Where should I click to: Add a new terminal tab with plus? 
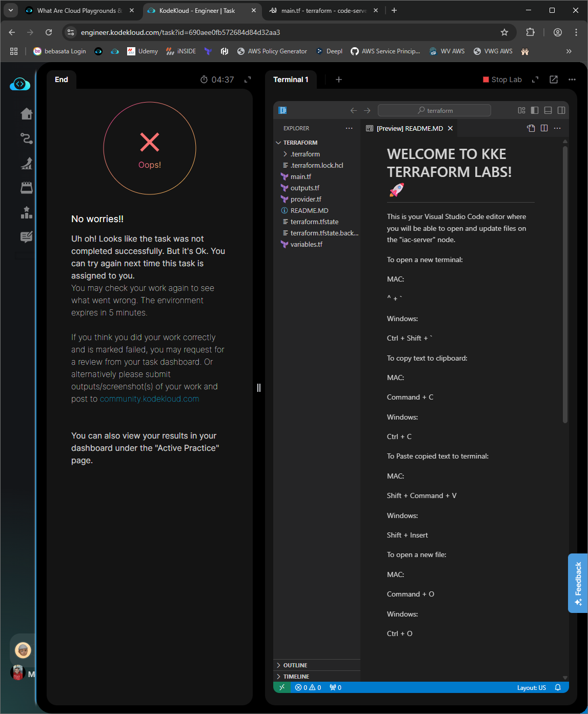coord(338,80)
